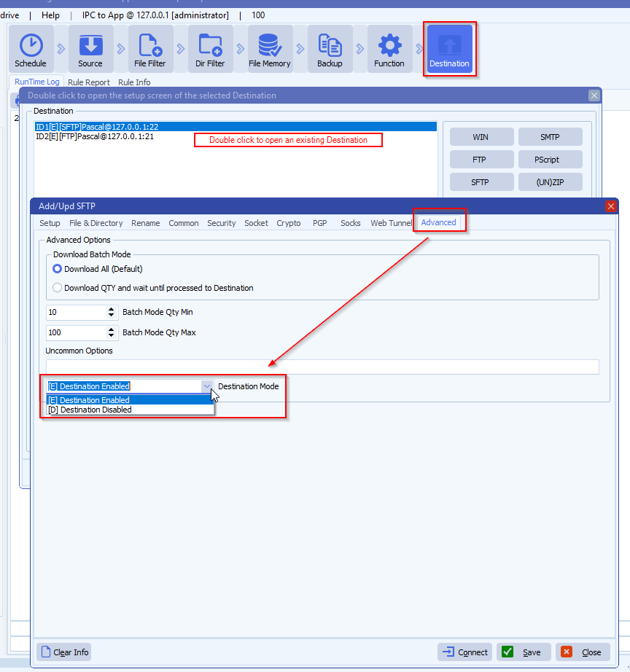
Task: Switch to the Web Tunnel tab
Action: tap(391, 223)
